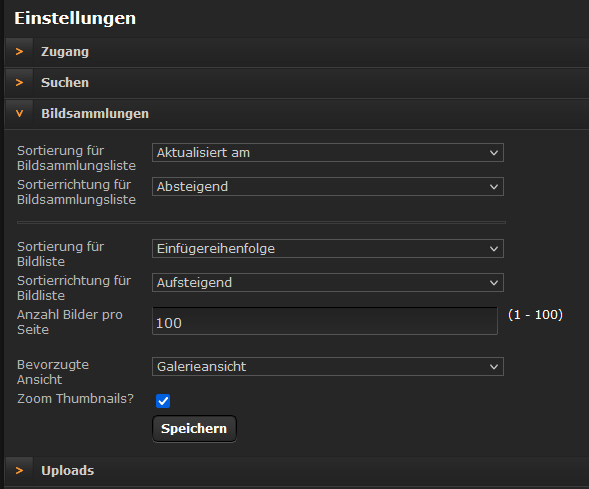Image resolution: width=589 pixels, height=489 pixels.
Task: Open the Zugang settings header
Action: point(297,52)
